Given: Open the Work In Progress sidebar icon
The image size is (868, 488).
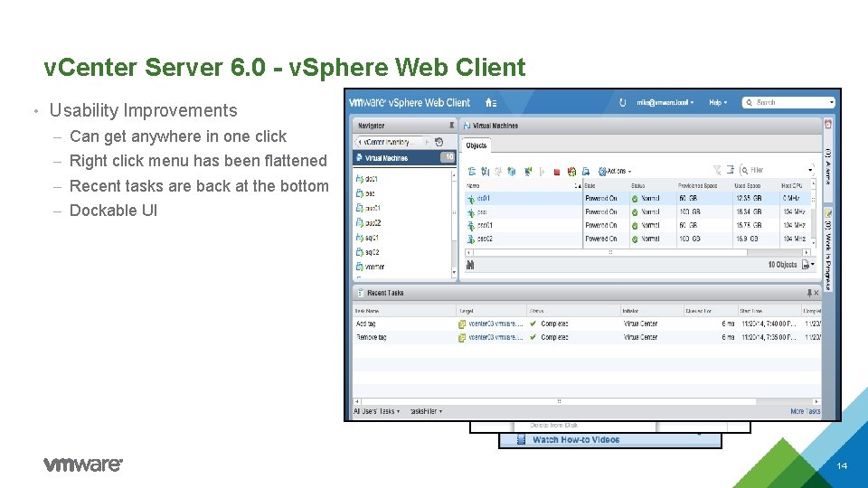Looking at the screenshot, I should point(828,213).
